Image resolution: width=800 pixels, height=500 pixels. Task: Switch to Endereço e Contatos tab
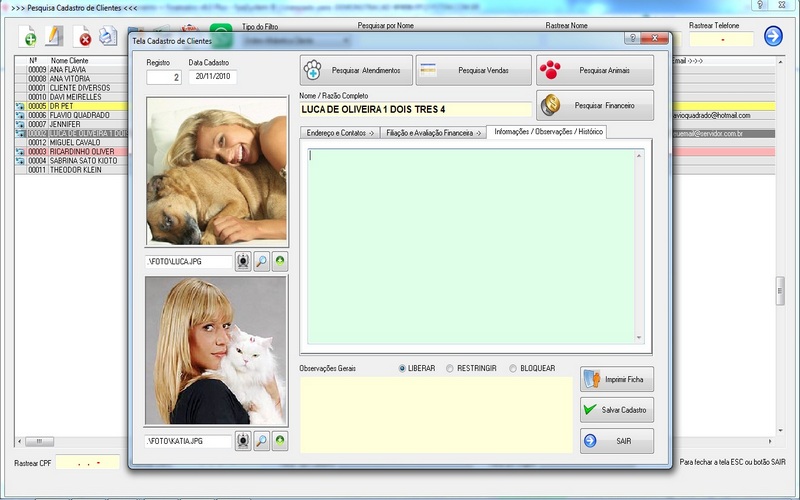[x=340, y=133]
